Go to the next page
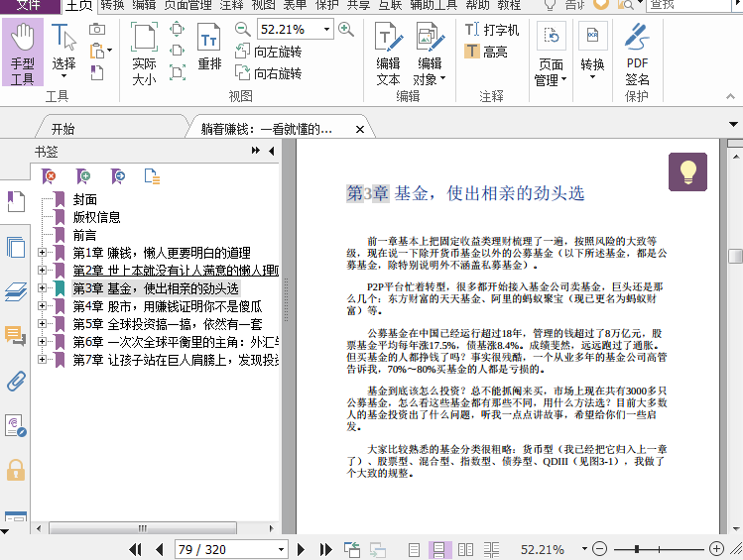 (301, 549)
